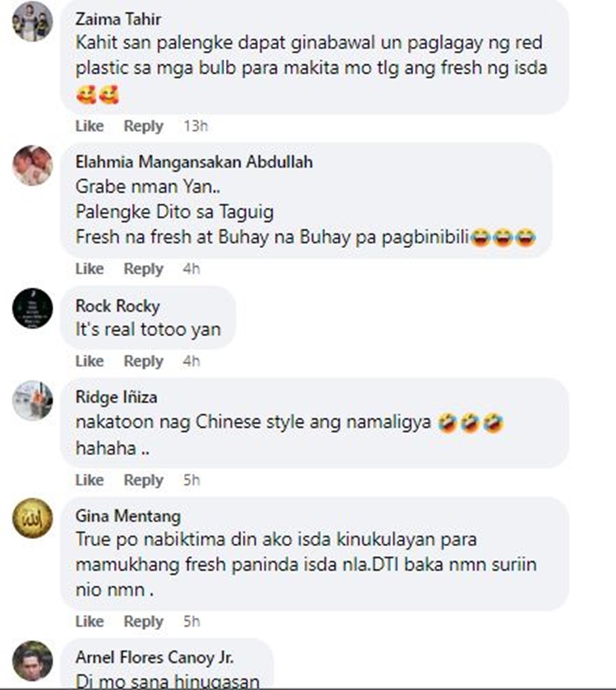
Task: Like Ridge Iñiza's Chinese style comment
Action: 90,480
